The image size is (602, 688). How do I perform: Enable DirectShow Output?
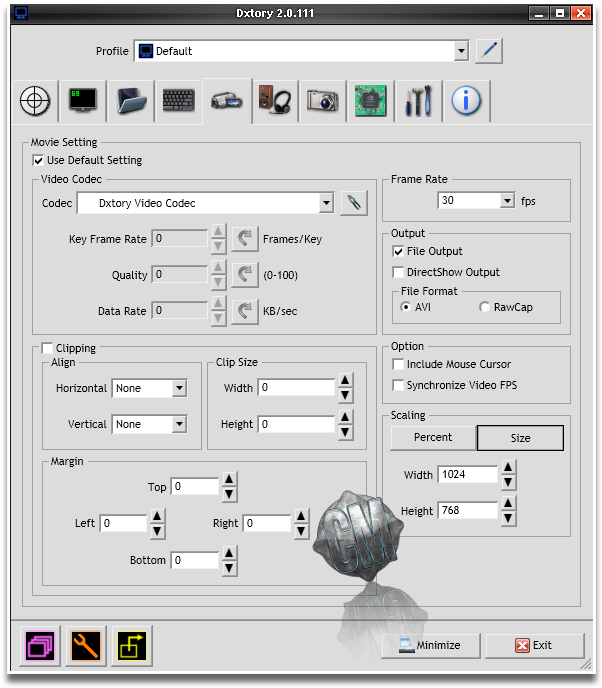[x=398, y=272]
